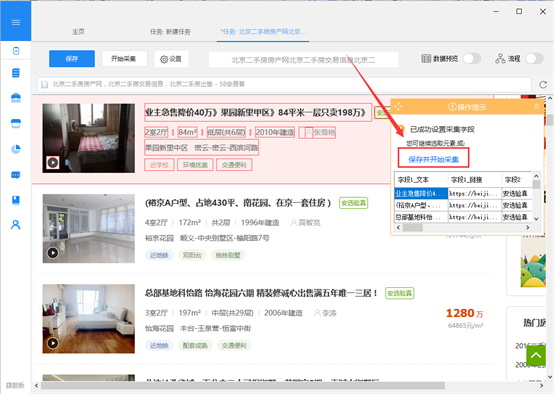Click the blue 保存 button
The image size is (554, 394).
tap(72, 59)
